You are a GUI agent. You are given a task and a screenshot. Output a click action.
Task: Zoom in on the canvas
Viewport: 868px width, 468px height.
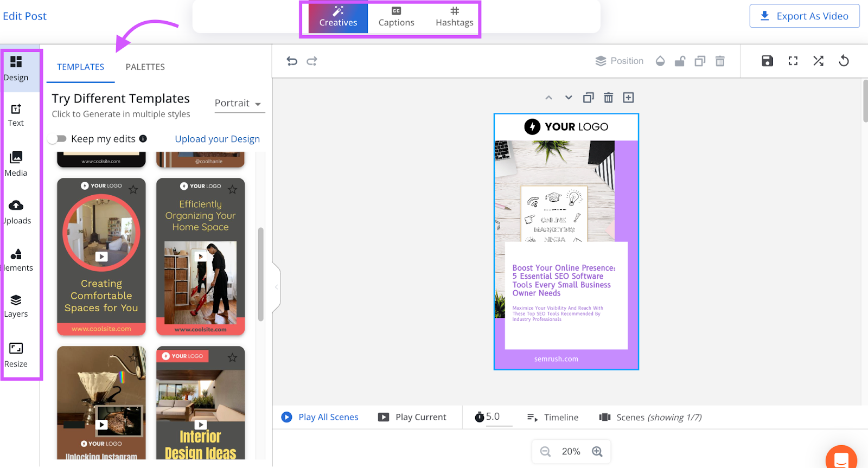tap(597, 452)
